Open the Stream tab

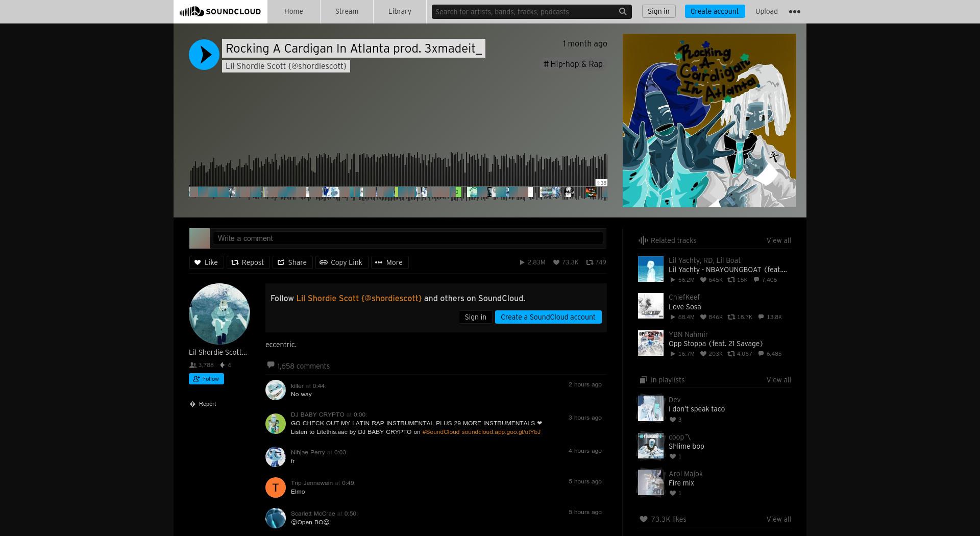point(347,12)
